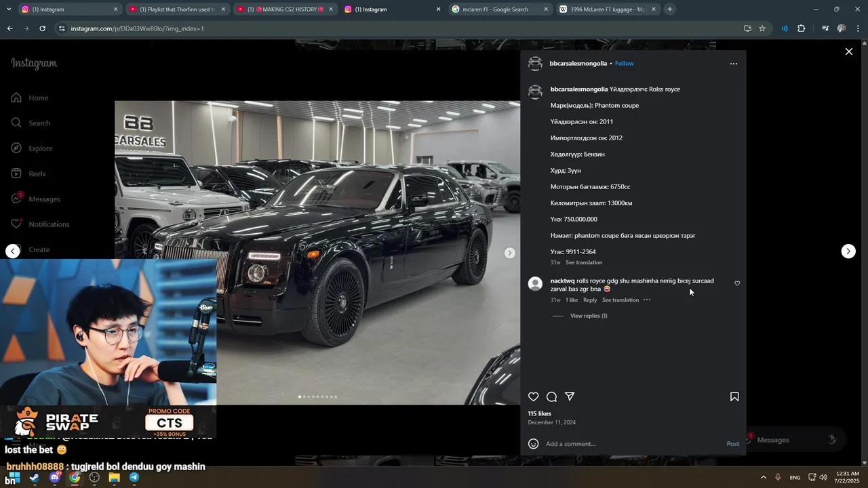Bookmark this page with star icon
The height and width of the screenshot is (488, 868).
click(762, 28)
